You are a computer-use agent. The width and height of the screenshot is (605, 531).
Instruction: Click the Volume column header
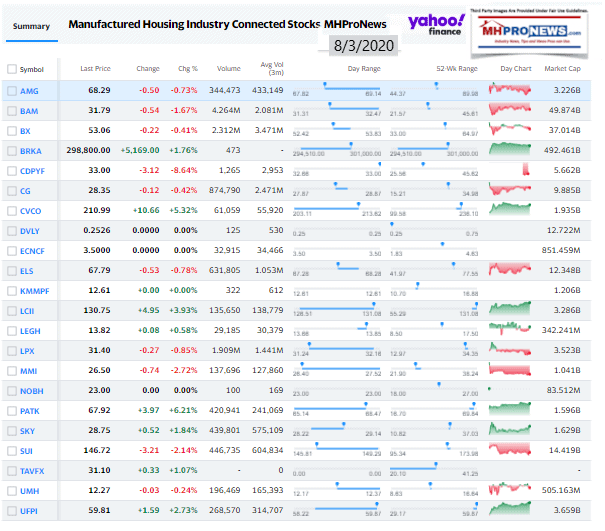[227, 69]
